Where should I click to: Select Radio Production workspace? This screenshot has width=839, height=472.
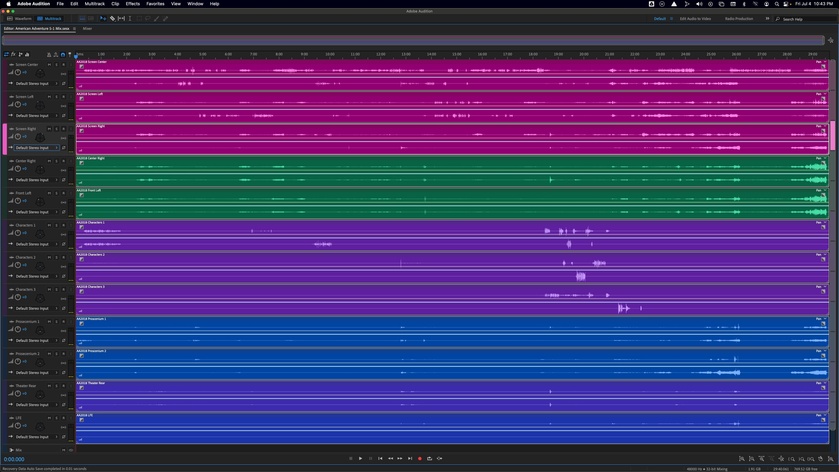739,19
